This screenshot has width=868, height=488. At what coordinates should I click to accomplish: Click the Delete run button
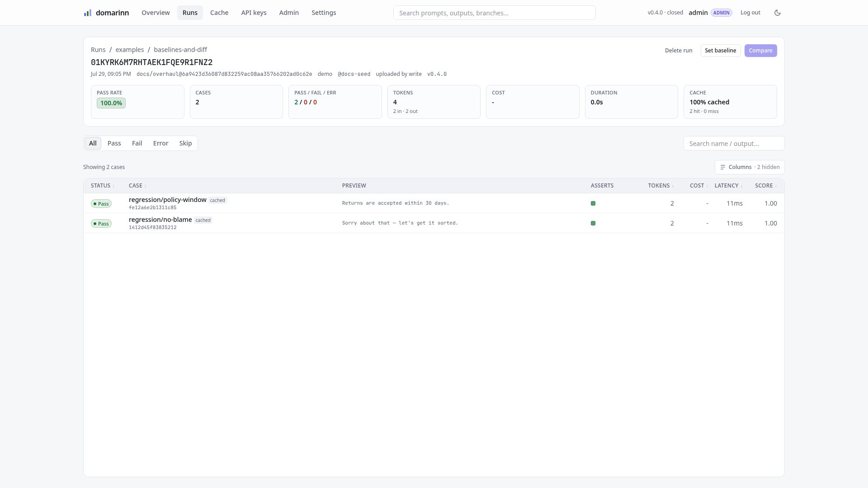pyautogui.click(x=679, y=51)
